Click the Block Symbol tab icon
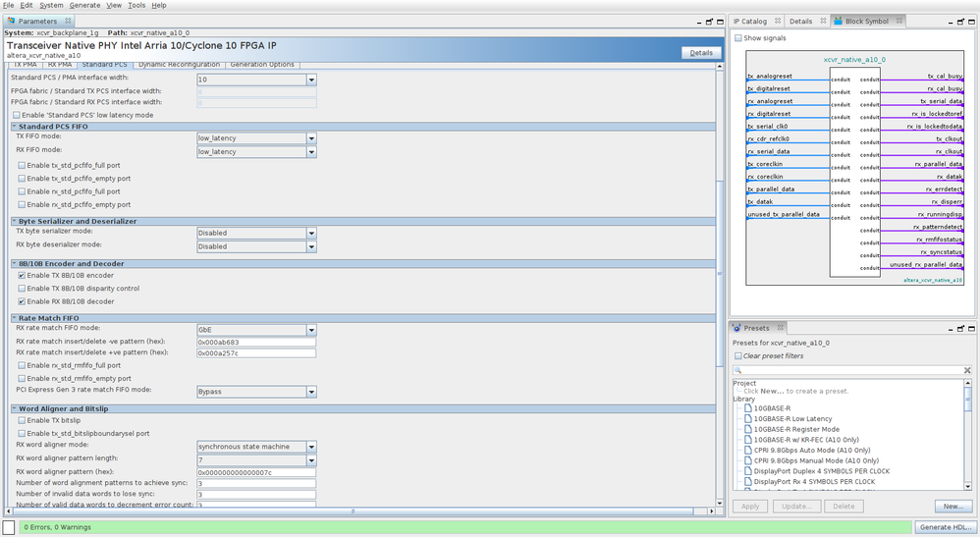The image size is (980, 537). (x=839, y=21)
